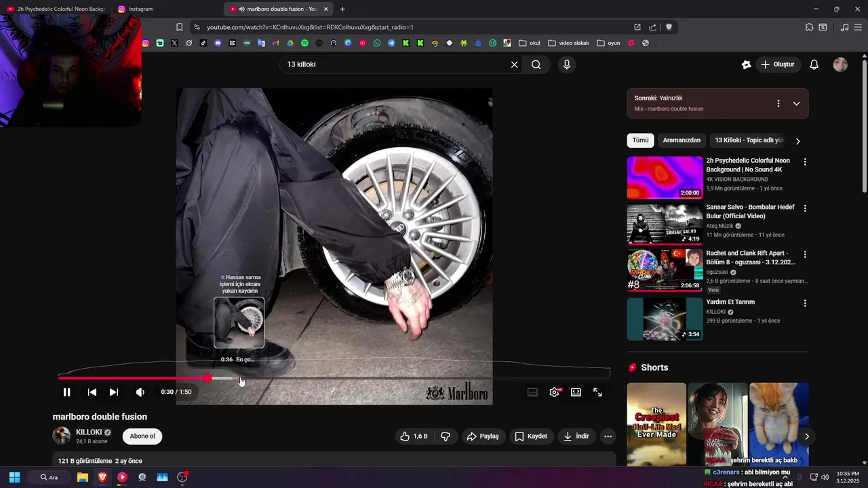Pause the playing video
Screen dimensions: 868x488
click(66, 392)
